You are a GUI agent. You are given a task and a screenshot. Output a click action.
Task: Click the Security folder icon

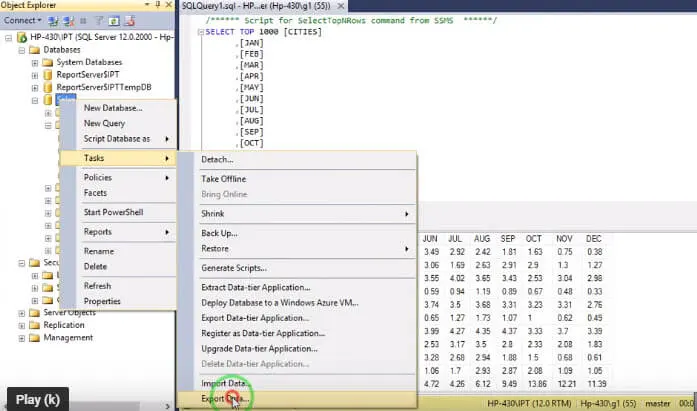(34, 263)
